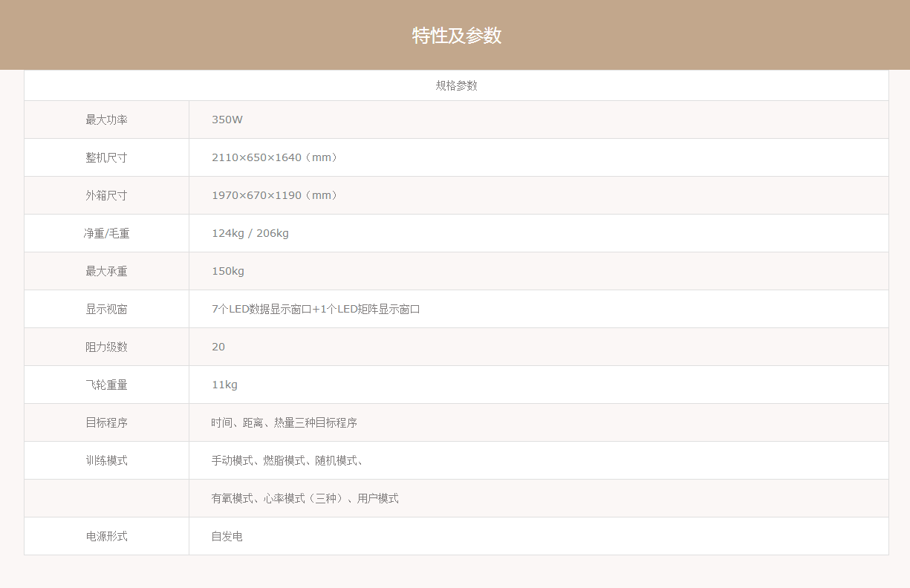Select the 350W power value
This screenshot has height=588, width=910.
pyautogui.click(x=227, y=120)
